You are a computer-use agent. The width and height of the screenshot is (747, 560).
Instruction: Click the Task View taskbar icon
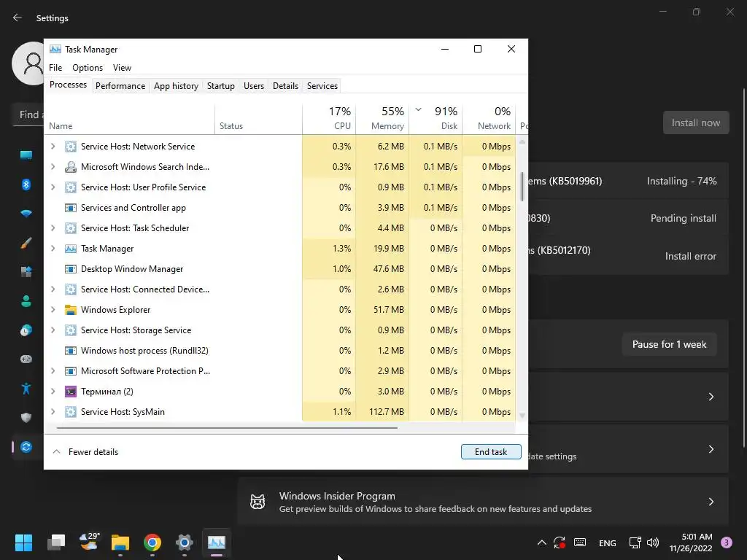(55, 542)
